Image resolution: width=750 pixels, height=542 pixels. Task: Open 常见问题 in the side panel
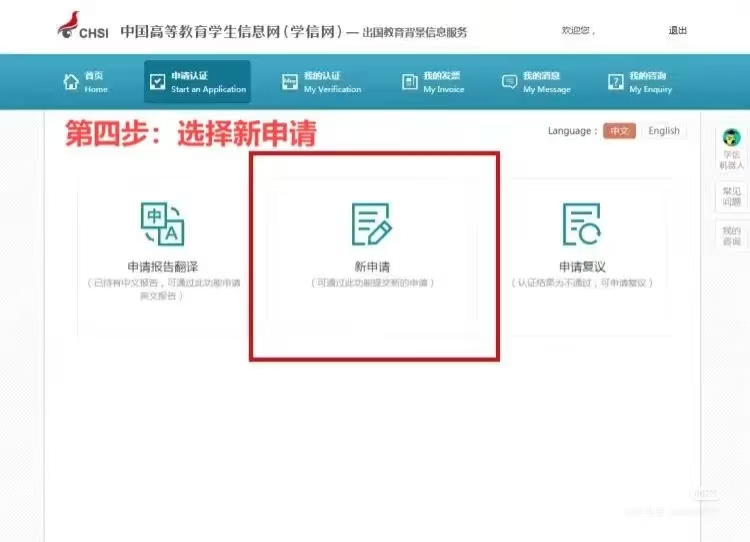point(731,195)
